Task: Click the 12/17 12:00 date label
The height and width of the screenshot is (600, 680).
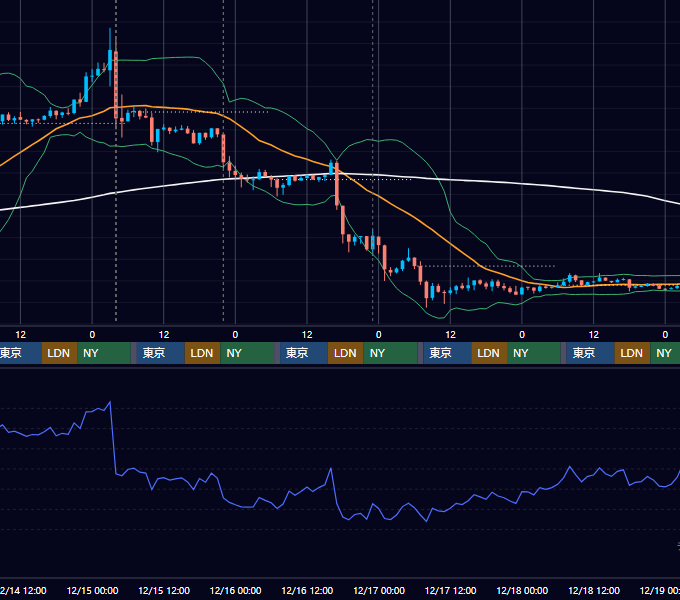Action: [x=451, y=590]
